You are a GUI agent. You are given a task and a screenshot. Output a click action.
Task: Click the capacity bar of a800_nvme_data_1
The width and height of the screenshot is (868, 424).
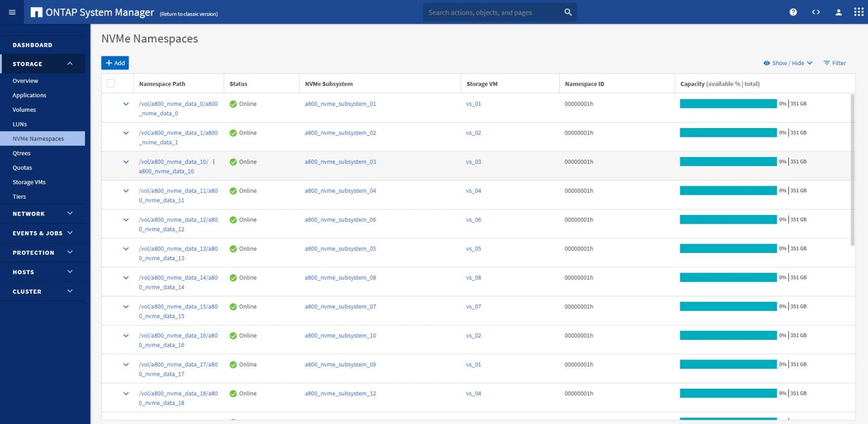[x=728, y=132]
